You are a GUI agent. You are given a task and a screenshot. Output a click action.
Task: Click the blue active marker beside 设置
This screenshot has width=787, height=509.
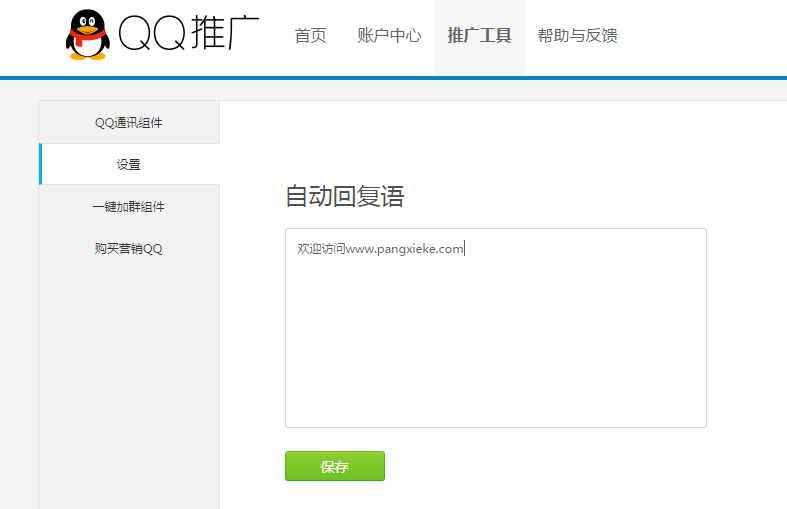point(40,165)
